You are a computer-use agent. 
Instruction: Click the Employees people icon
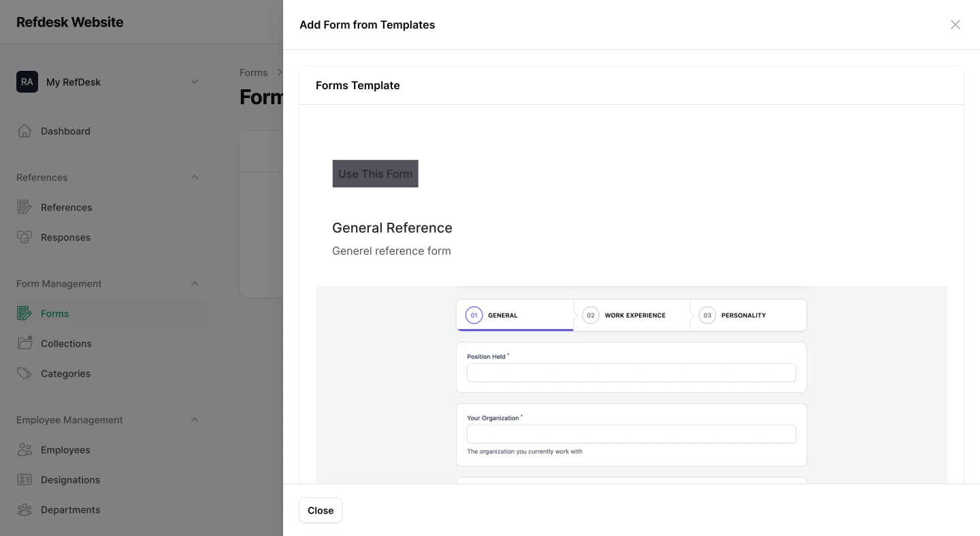[24, 450]
